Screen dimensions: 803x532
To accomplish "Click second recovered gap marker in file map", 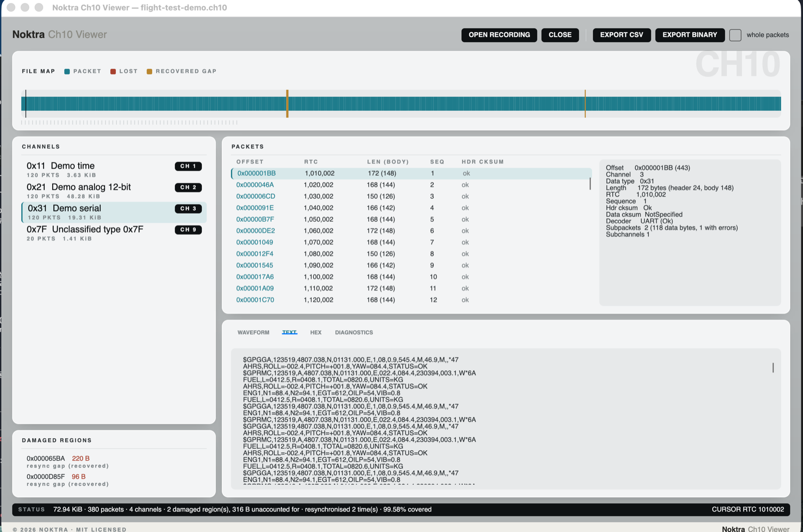I will 585,104.
